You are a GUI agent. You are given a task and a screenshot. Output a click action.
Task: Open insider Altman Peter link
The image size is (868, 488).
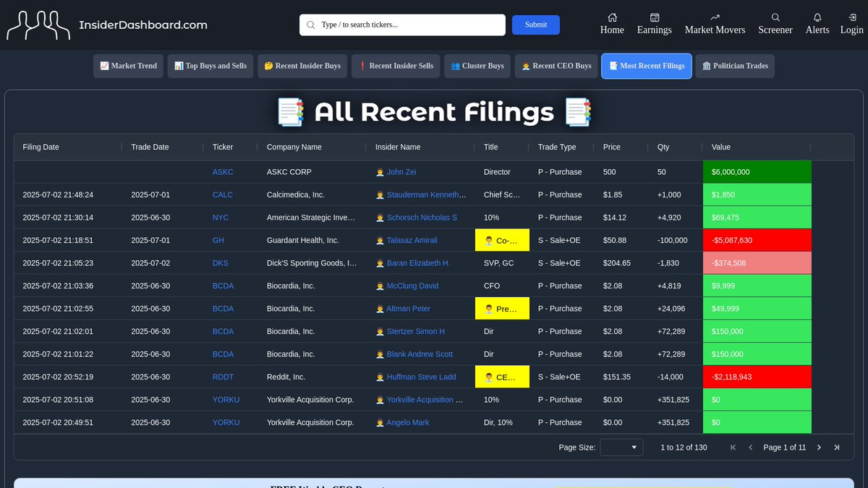[x=409, y=309]
